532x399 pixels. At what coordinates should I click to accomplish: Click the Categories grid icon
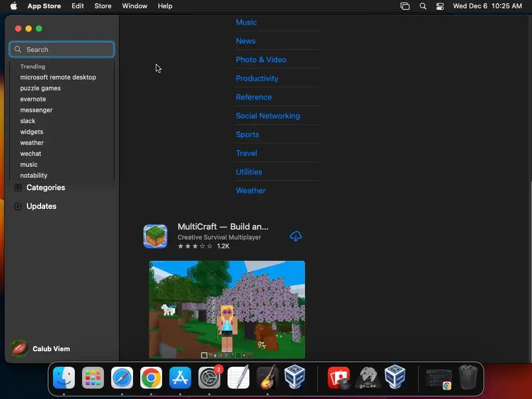(x=18, y=188)
